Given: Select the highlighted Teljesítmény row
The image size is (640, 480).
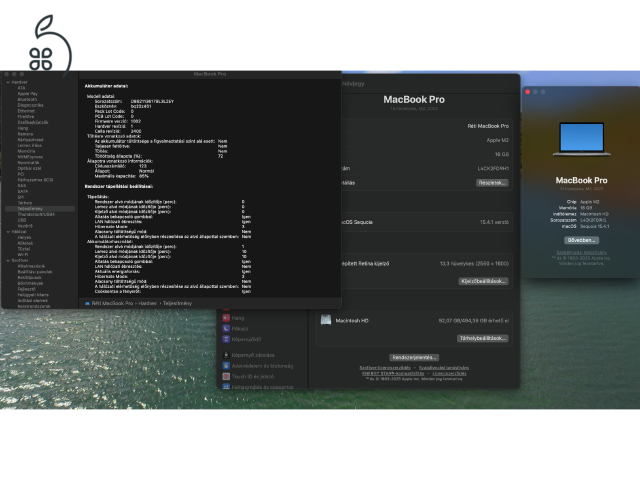Looking at the screenshot, I should click(40, 209).
